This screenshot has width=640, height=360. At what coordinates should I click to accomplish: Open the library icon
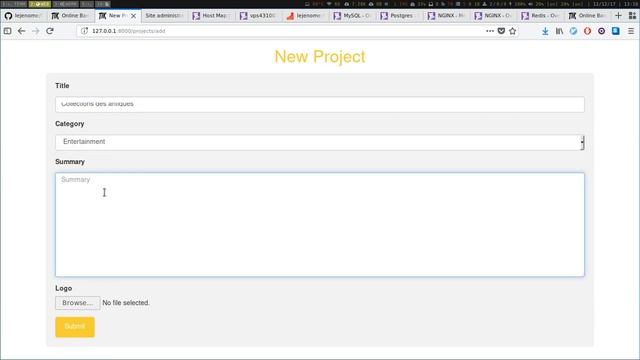[559, 31]
